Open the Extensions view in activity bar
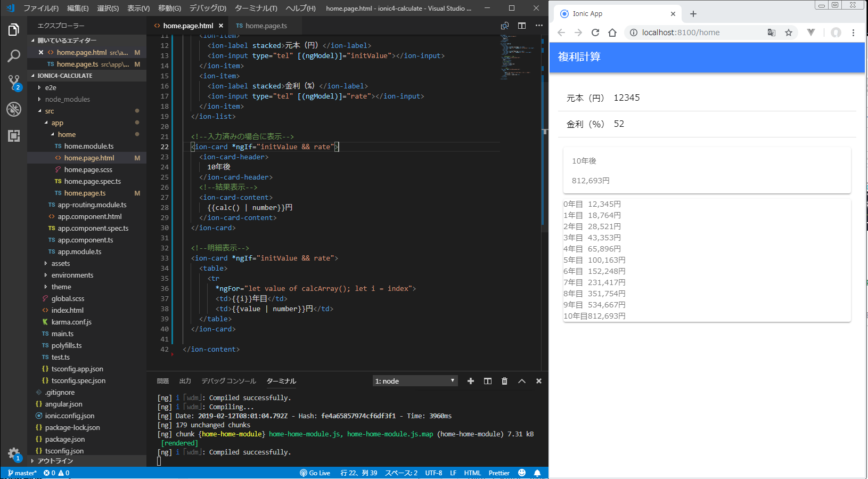This screenshot has width=868, height=479. tap(14, 136)
